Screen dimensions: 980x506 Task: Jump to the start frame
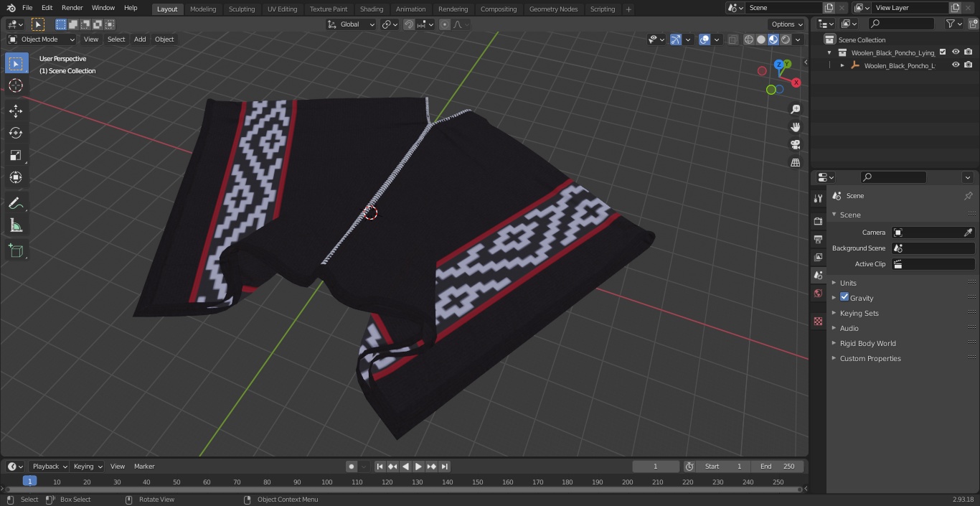click(380, 467)
